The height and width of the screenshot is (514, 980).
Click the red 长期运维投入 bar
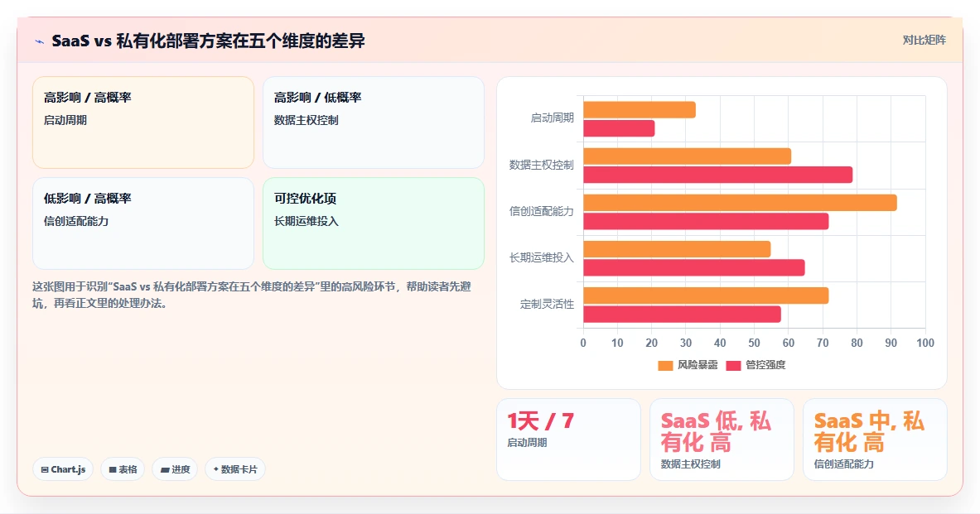(x=694, y=268)
